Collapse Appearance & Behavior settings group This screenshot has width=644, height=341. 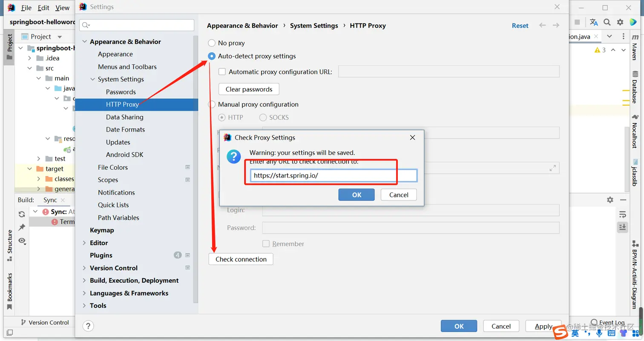(x=84, y=42)
